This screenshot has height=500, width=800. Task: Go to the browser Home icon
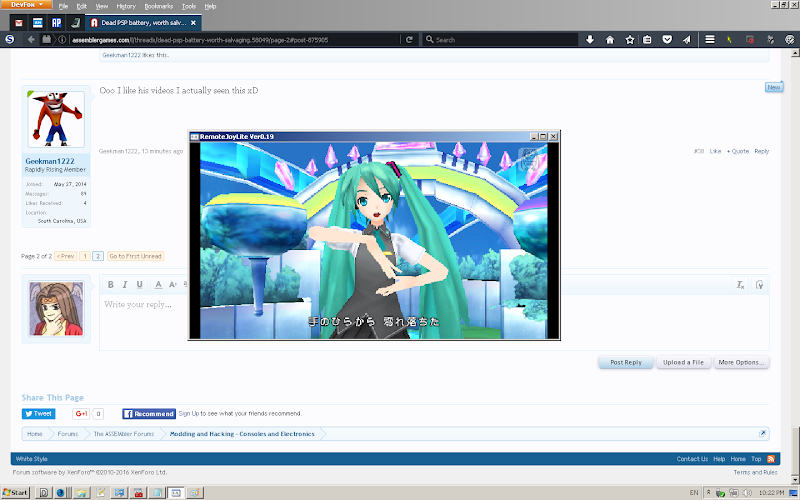610,39
